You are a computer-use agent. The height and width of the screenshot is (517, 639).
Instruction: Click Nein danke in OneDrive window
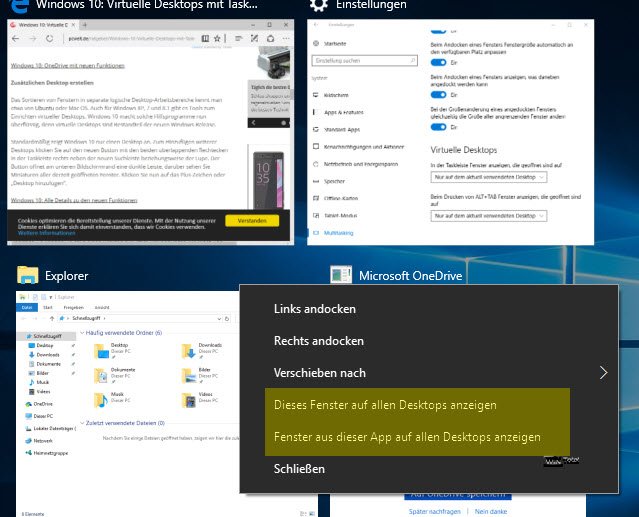tap(491, 511)
